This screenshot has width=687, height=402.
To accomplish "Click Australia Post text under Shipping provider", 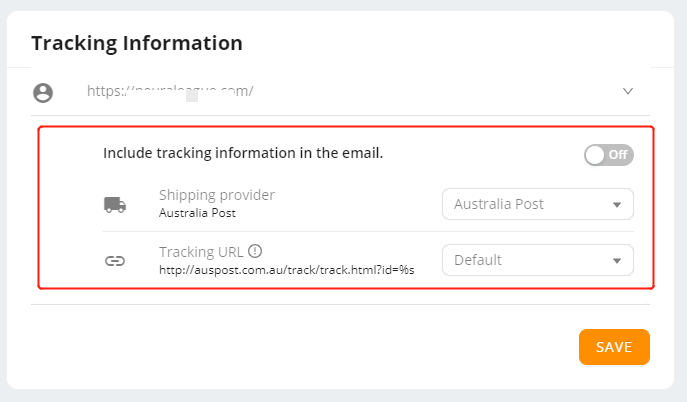I will point(197,213).
